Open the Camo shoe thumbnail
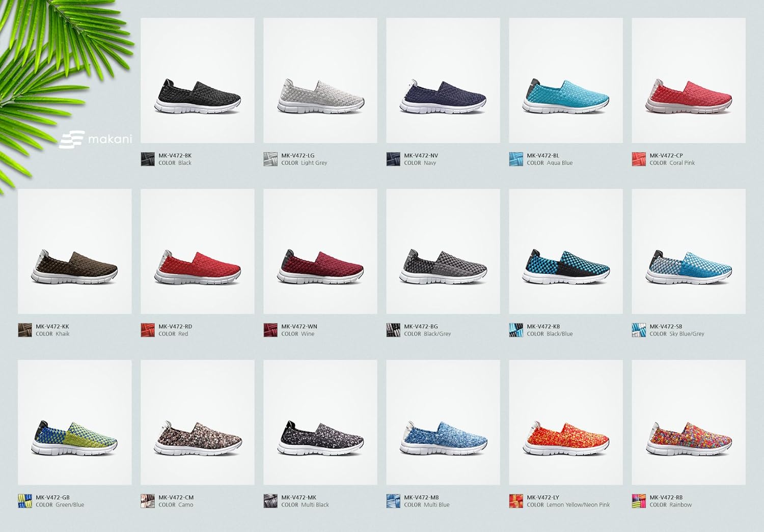 pyautogui.click(x=198, y=423)
